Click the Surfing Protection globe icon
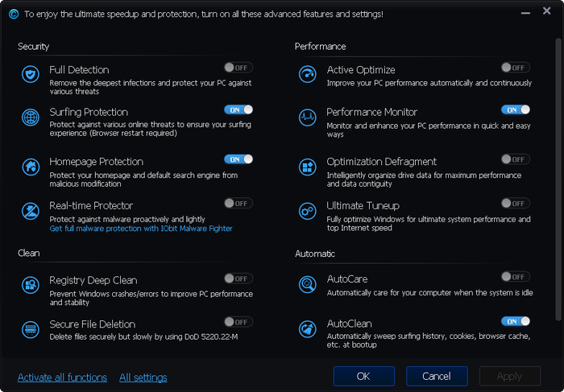 point(30,118)
